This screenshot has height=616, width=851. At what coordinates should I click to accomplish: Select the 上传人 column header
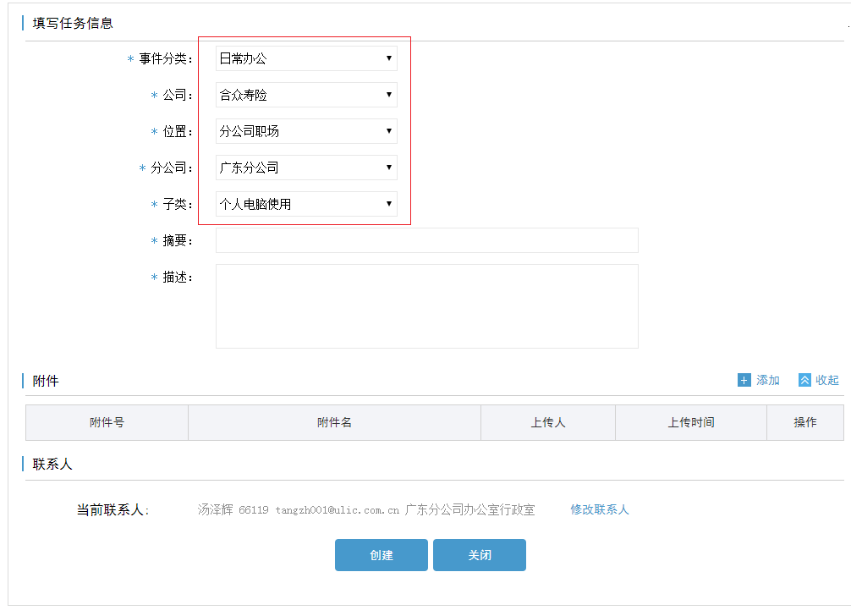tap(547, 422)
